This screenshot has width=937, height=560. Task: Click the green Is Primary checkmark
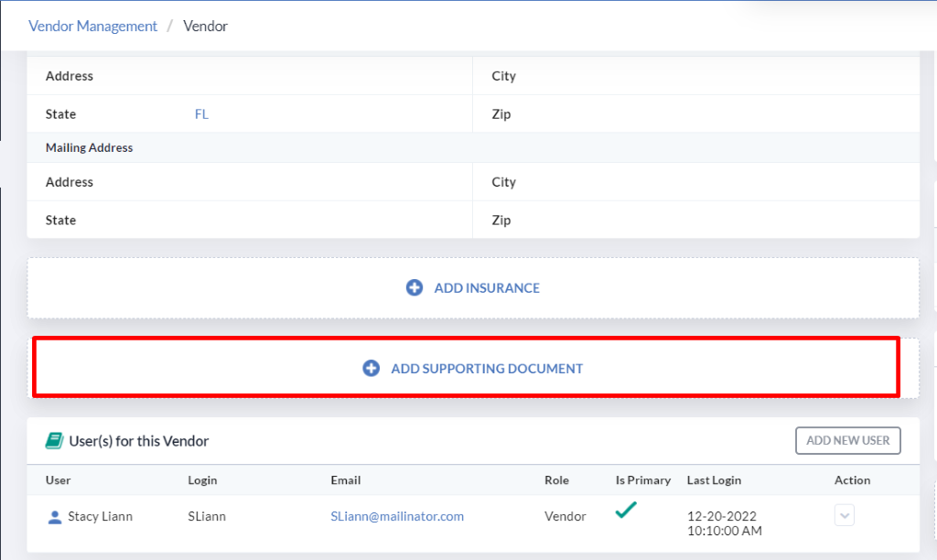626,510
